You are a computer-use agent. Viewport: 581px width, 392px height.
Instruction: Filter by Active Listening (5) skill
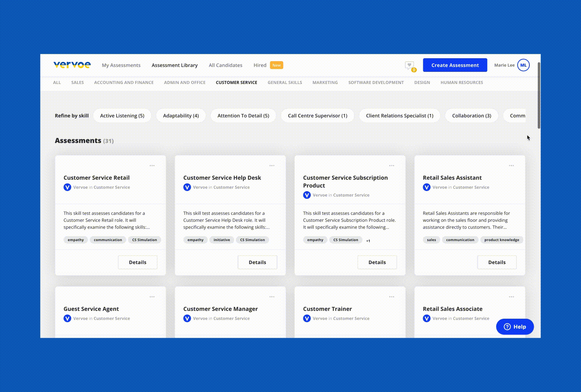tap(122, 116)
